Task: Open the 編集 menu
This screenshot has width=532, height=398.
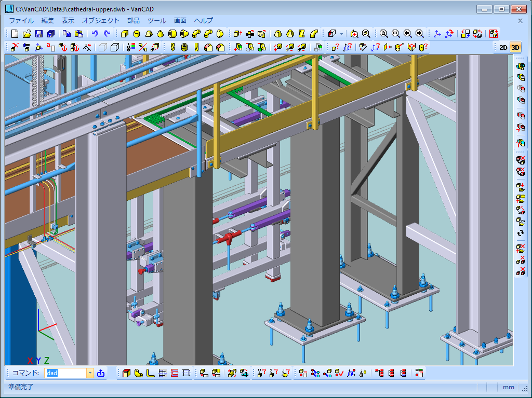Action: pos(48,21)
